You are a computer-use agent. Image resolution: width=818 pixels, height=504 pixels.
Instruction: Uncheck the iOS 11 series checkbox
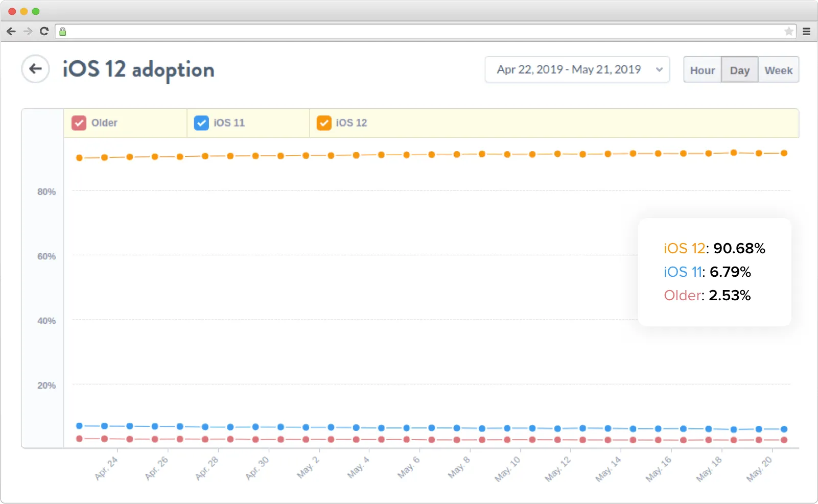201,123
